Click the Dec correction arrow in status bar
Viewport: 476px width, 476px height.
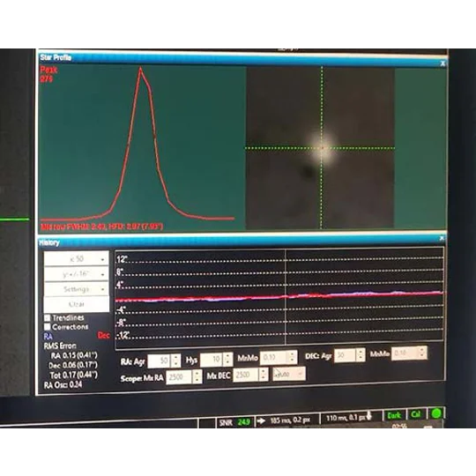pos(369,416)
